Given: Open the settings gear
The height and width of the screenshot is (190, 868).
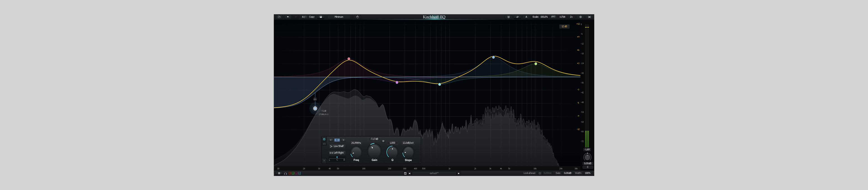Looking at the screenshot, I should [x=580, y=17].
